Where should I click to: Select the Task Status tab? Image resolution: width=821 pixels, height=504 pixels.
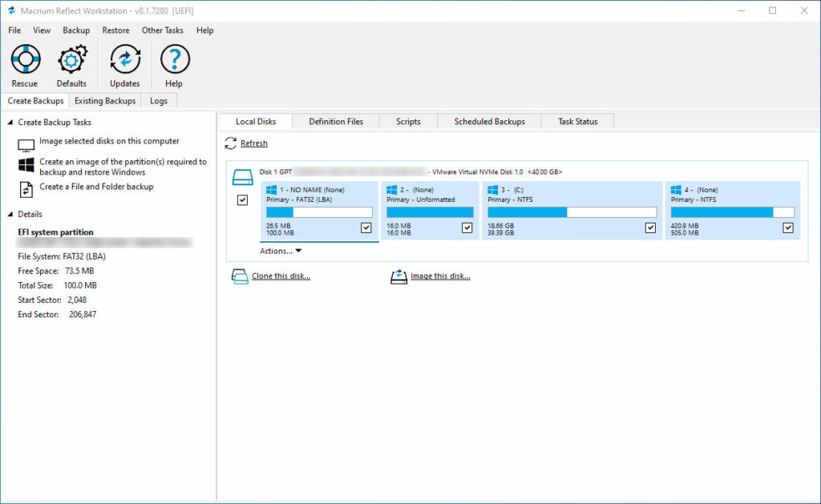tap(577, 122)
